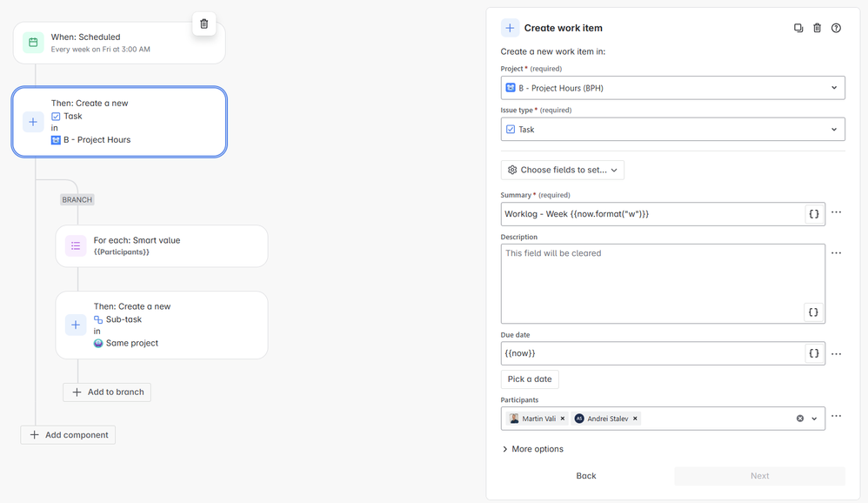Insert smart value in Summary field
This screenshot has height=503, width=868.
pyautogui.click(x=814, y=214)
